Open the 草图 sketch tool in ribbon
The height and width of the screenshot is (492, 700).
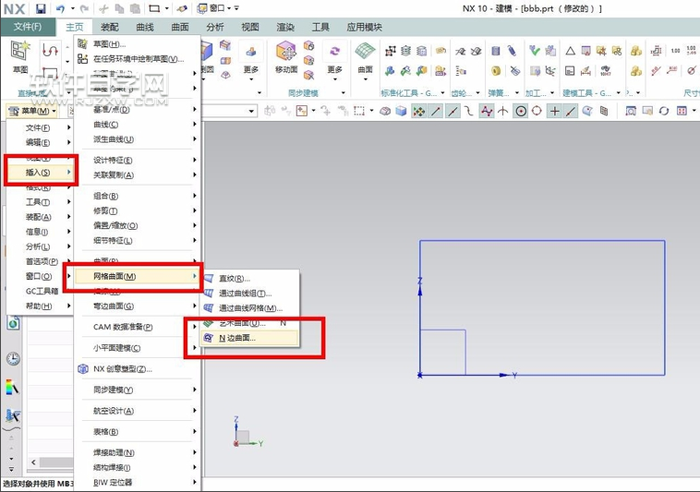[x=20, y=57]
